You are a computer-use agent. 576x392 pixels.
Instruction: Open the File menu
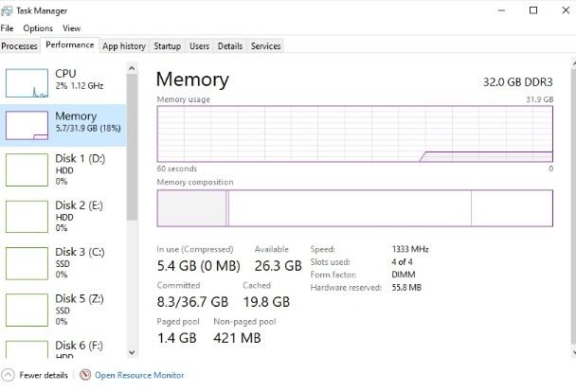(x=7, y=28)
